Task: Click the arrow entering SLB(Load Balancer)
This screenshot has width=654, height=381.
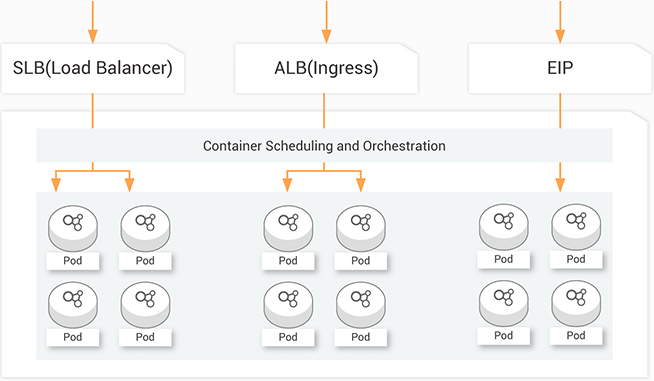Action: point(93,22)
